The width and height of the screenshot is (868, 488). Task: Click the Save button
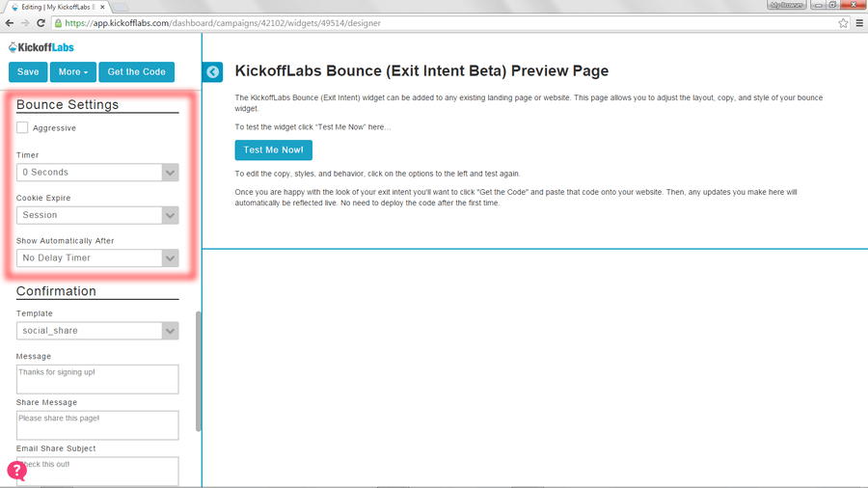click(28, 72)
